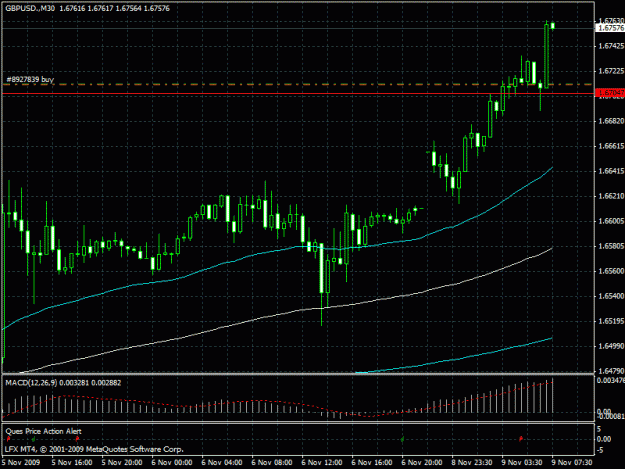
Task: Click price axis value 1.65400
Action: coord(611,296)
